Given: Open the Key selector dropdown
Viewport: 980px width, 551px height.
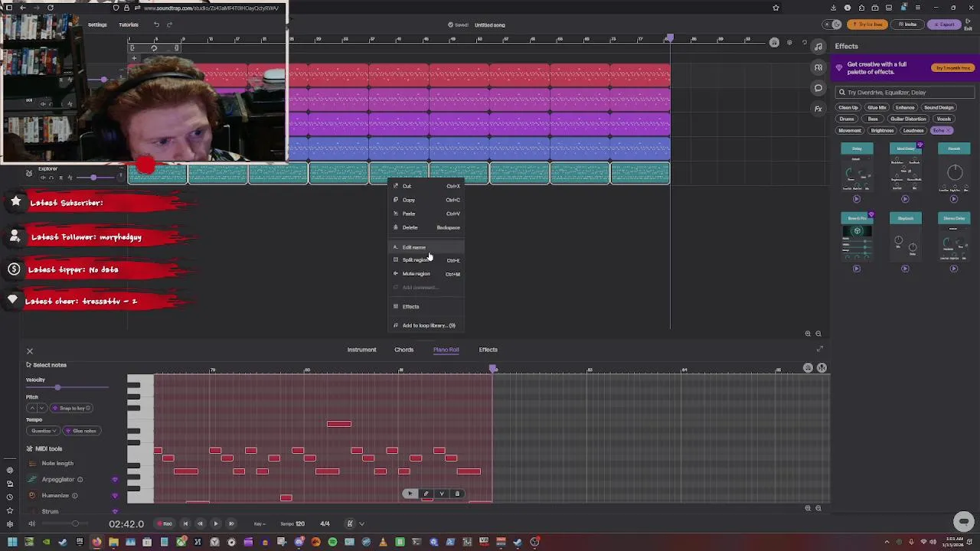Looking at the screenshot, I should coord(260,524).
